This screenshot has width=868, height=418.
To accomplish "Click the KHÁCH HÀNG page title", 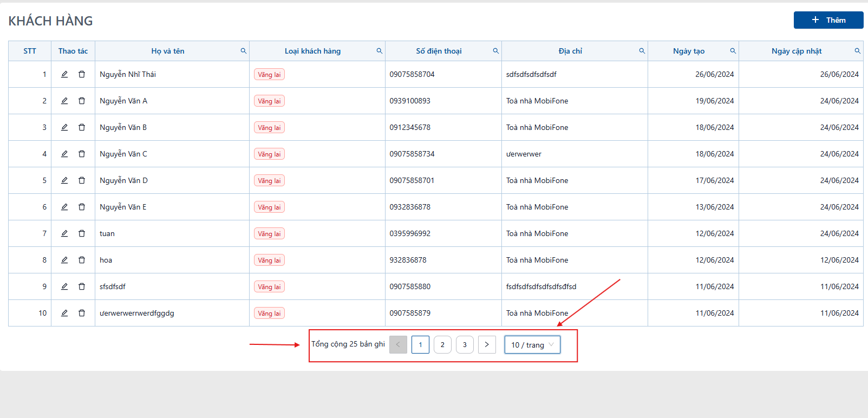I will pyautogui.click(x=50, y=21).
